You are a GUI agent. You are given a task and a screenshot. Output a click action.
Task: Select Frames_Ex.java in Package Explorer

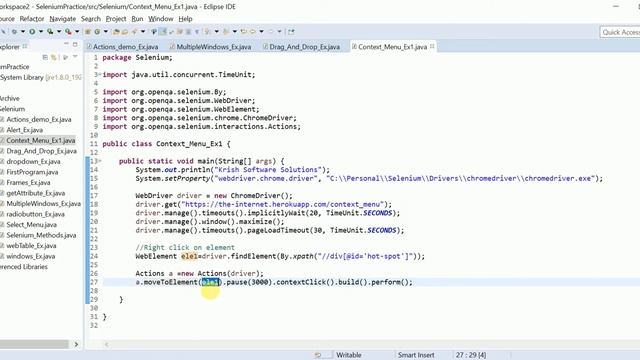28,183
